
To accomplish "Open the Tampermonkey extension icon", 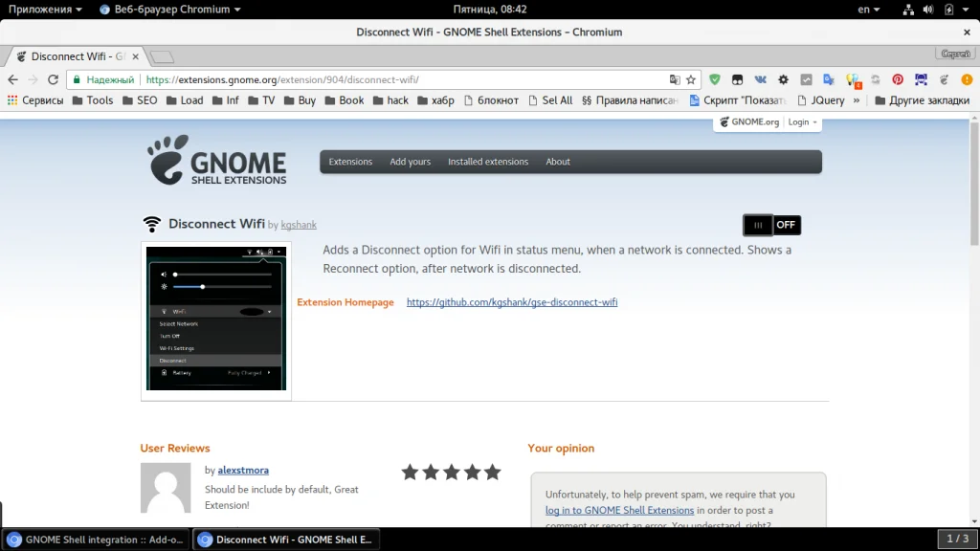I will 738,80.
